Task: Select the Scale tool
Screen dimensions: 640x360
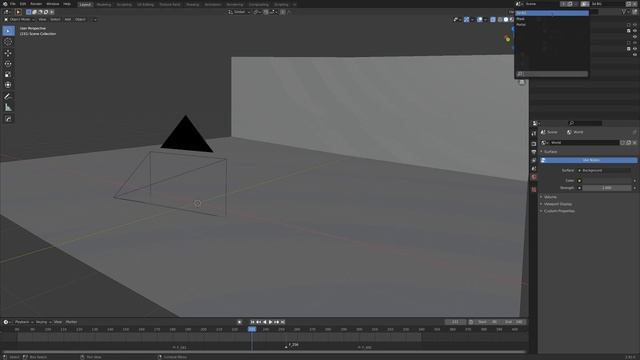Action: [8, 74]
